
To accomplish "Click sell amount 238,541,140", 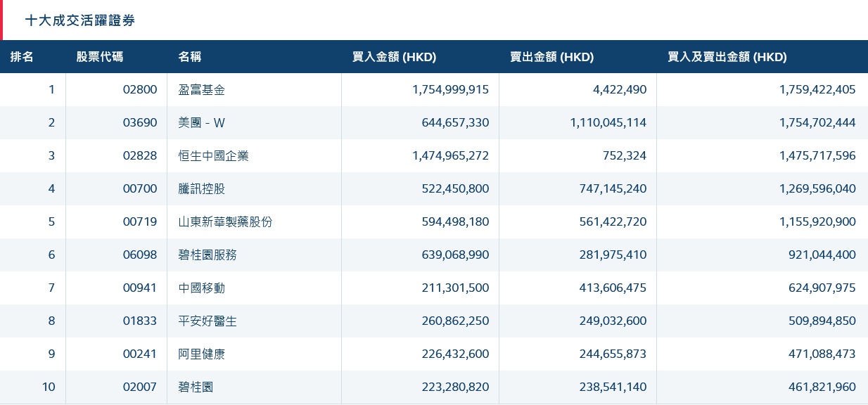I will click(613, 387).
